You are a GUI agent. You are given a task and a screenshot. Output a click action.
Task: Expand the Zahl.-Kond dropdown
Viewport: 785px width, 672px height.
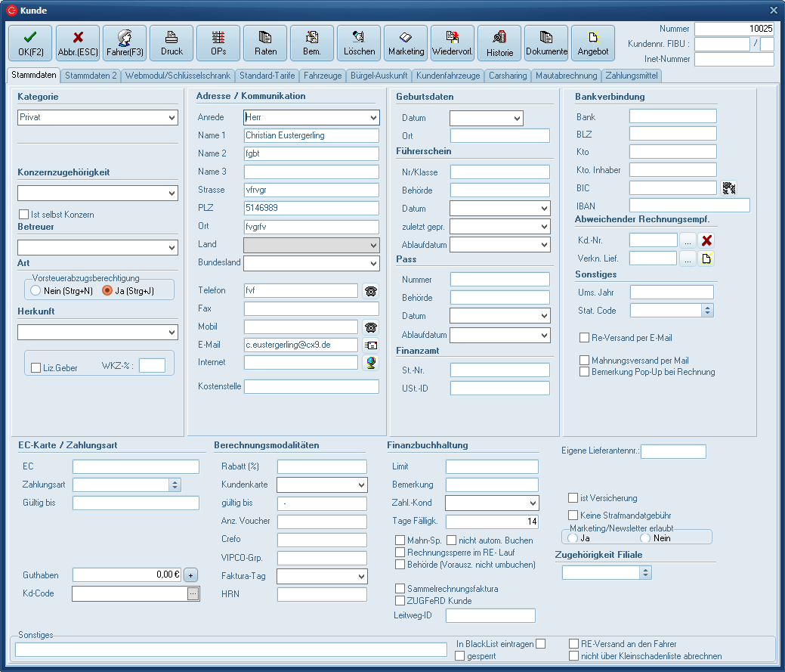pyautogui.click(x=533, y=503)
